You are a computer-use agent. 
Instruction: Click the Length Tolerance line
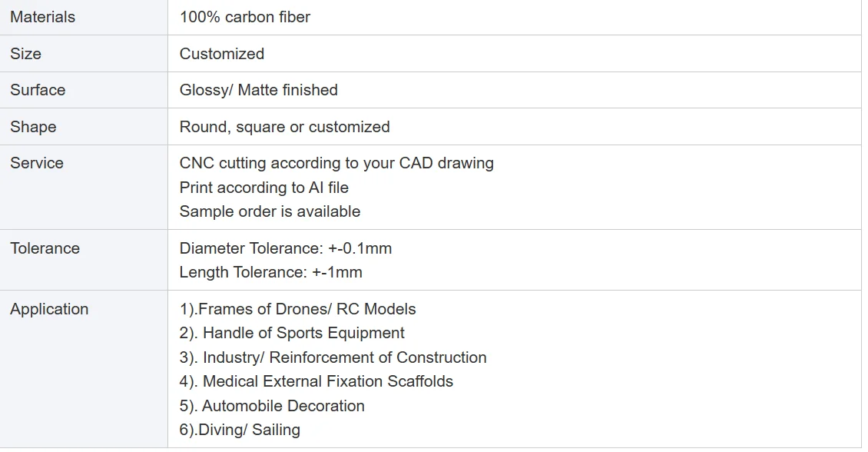pos(270,272)
